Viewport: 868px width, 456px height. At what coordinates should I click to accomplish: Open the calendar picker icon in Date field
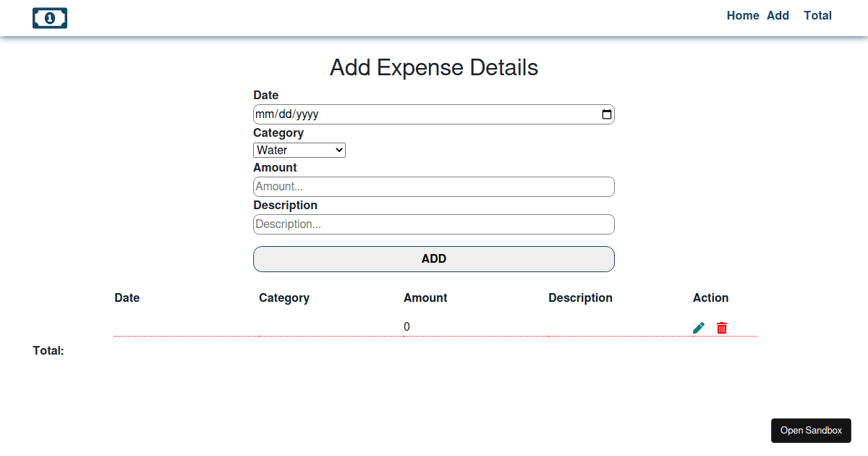point(606,114)
